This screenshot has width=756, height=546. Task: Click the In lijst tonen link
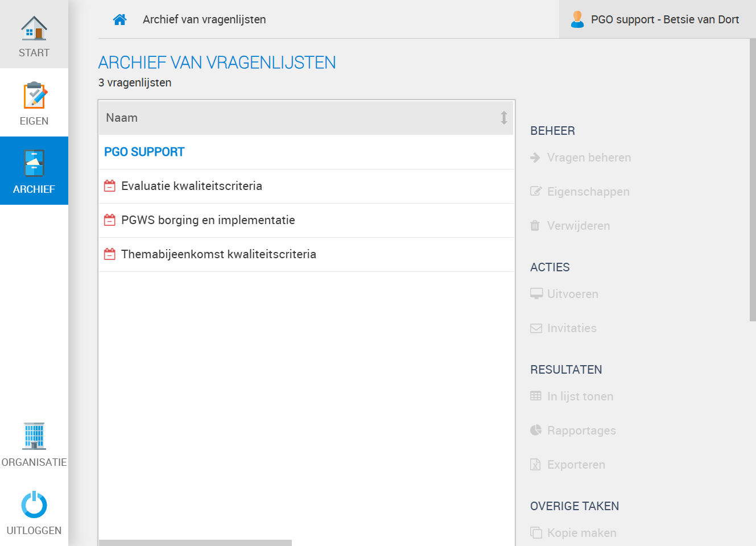580,396
